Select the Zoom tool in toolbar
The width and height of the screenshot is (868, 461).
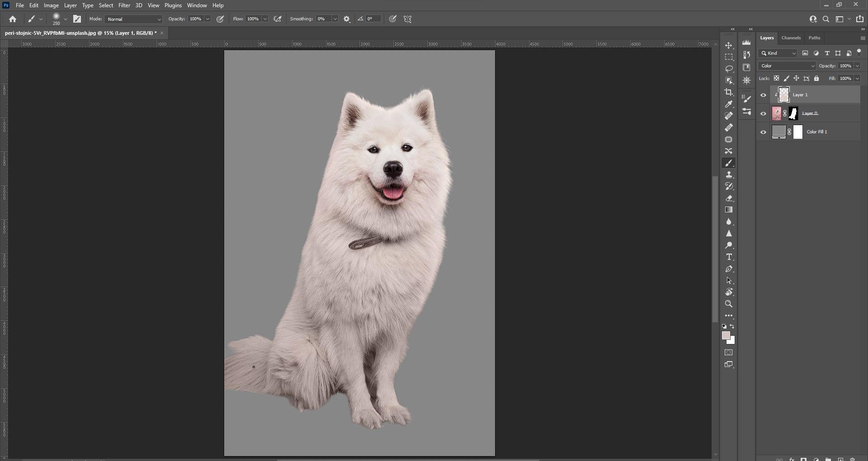[x=729, y=304]
